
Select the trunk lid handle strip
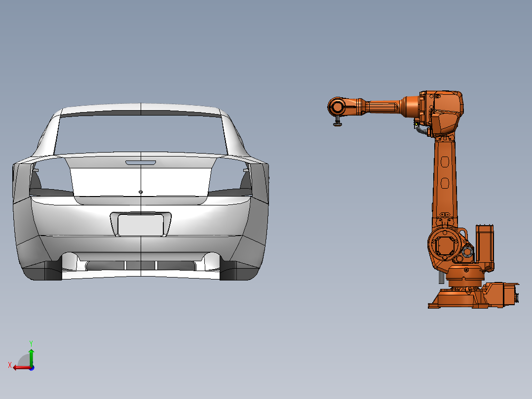coord(142,162)
